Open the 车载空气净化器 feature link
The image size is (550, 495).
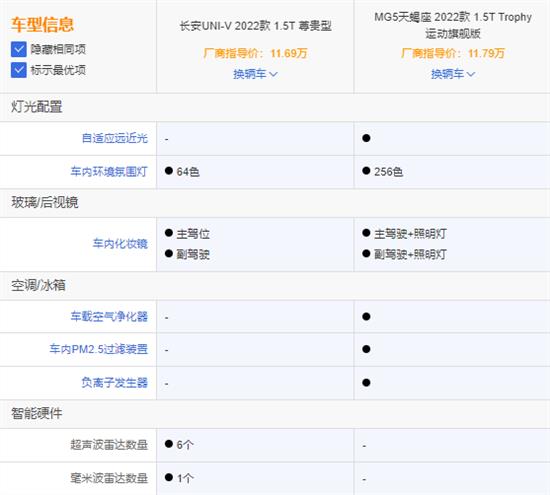click(109, 316)
